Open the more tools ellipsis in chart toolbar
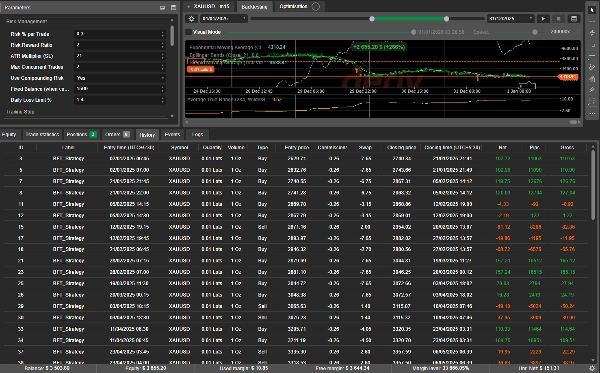The image size is (600, 373). 592,113
